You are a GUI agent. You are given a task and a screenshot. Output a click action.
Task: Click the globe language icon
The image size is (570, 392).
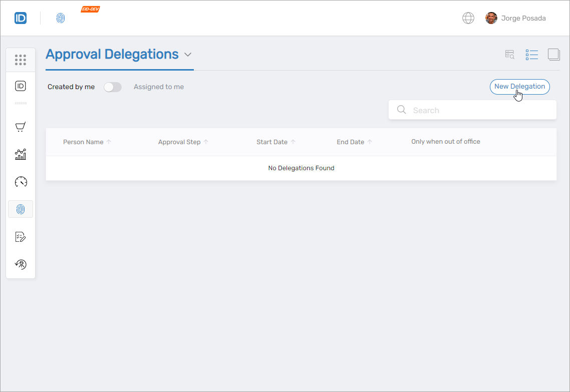pos(468,19)
